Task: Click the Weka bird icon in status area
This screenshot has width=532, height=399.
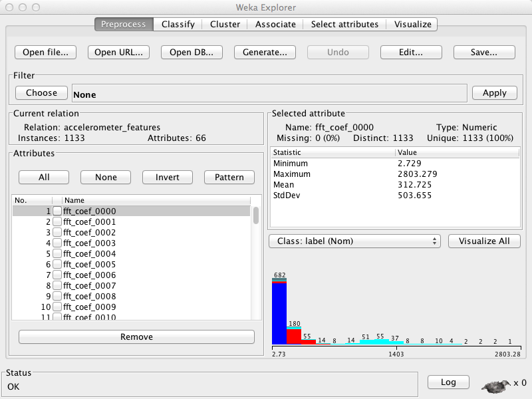Action: pyautogui.click(x=496, y=386)
